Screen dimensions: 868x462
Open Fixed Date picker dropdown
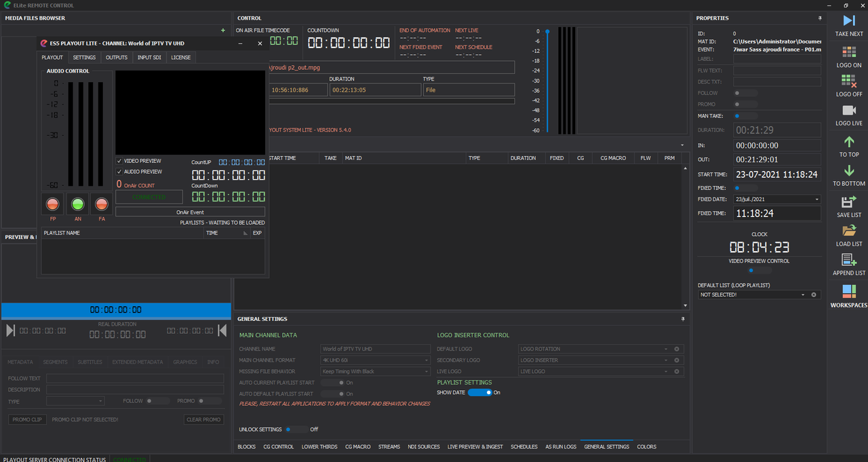point(816,199)
